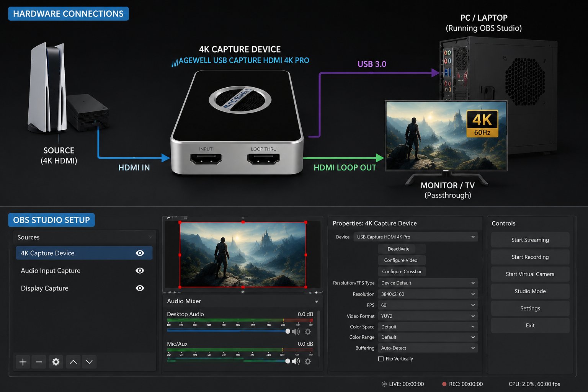This screenshot has width=588, height=392.
Task: Expand the Audio Mixer panel menu arrow
Action: [317, 302]
